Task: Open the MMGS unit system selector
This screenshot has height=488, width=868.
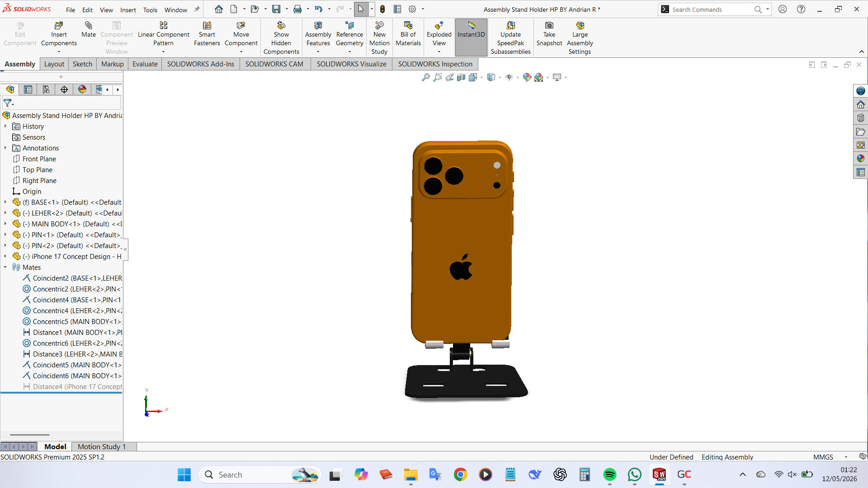Action: [x=823, y=457]
